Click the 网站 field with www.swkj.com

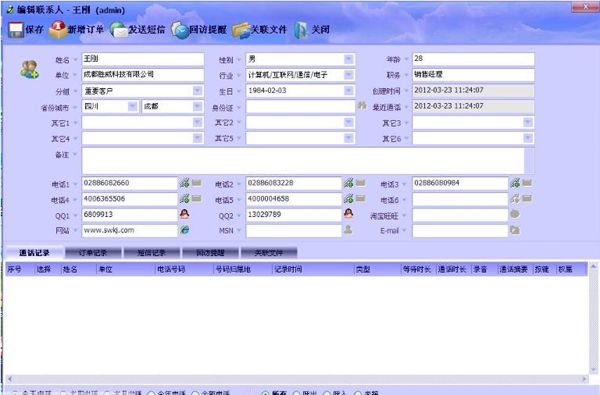(130, 230)
